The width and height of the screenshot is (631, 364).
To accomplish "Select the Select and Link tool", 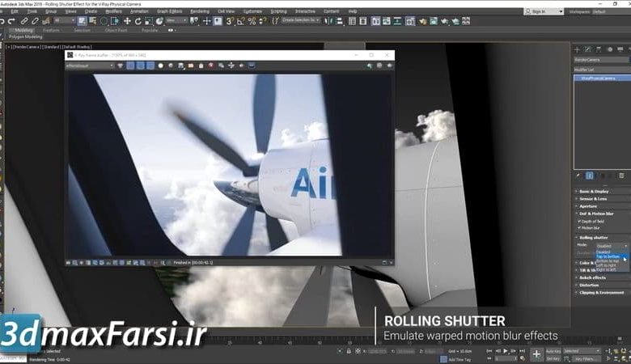I will click(24, 21).
